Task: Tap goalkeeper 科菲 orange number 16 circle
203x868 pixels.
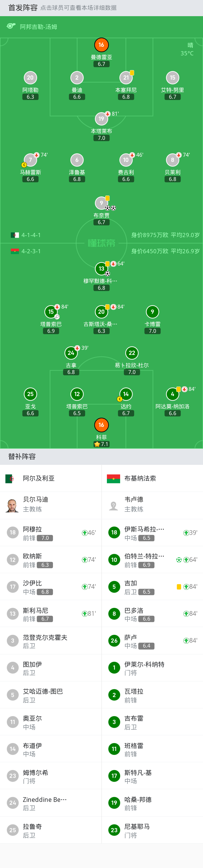Action: point(101,425)
